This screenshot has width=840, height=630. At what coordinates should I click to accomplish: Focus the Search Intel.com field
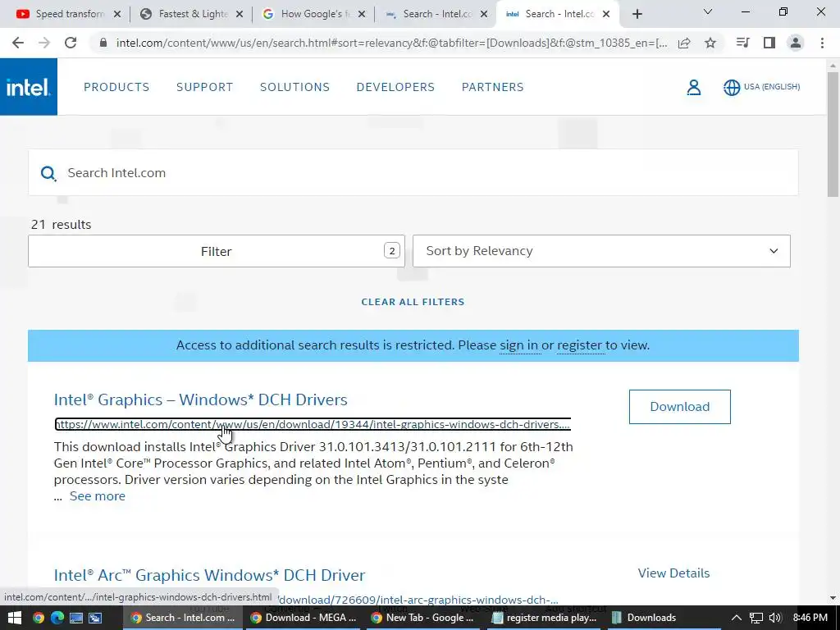(413, 172)
